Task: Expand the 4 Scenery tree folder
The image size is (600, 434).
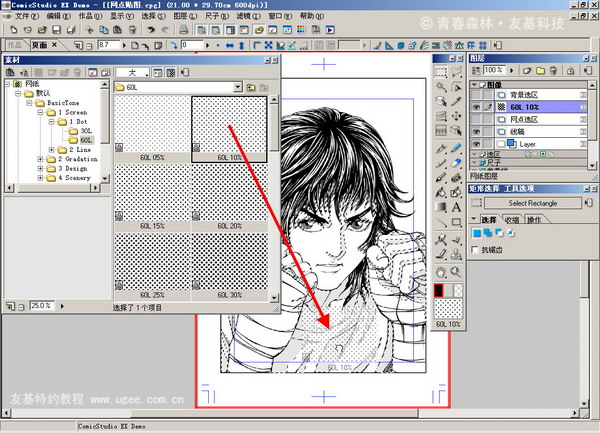Action: (x=40, y=178)
